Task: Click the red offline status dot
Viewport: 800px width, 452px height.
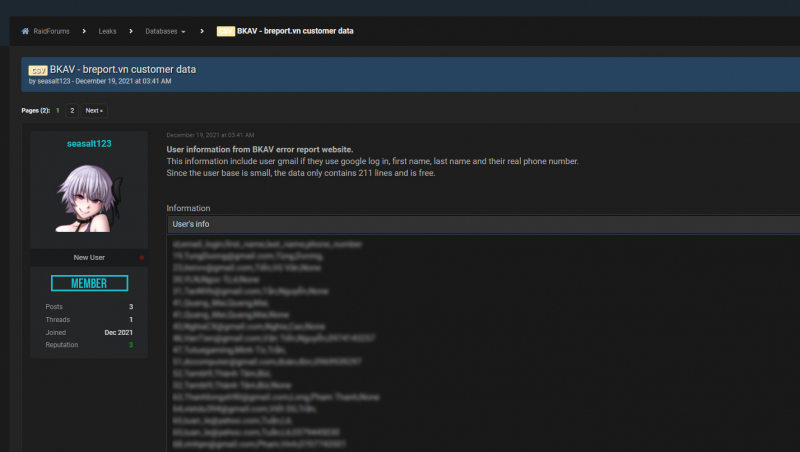Action: click(x=141, y=258)
